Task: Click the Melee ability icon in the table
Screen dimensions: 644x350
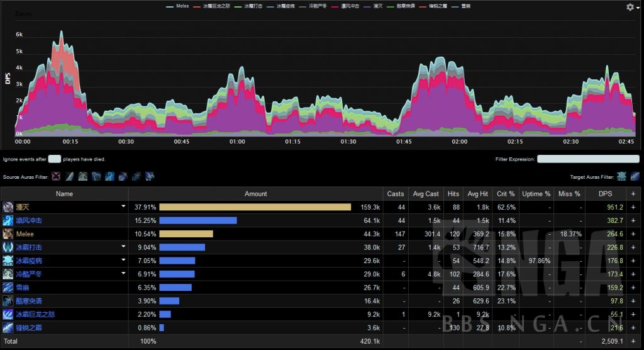Action: click(8, 234)
